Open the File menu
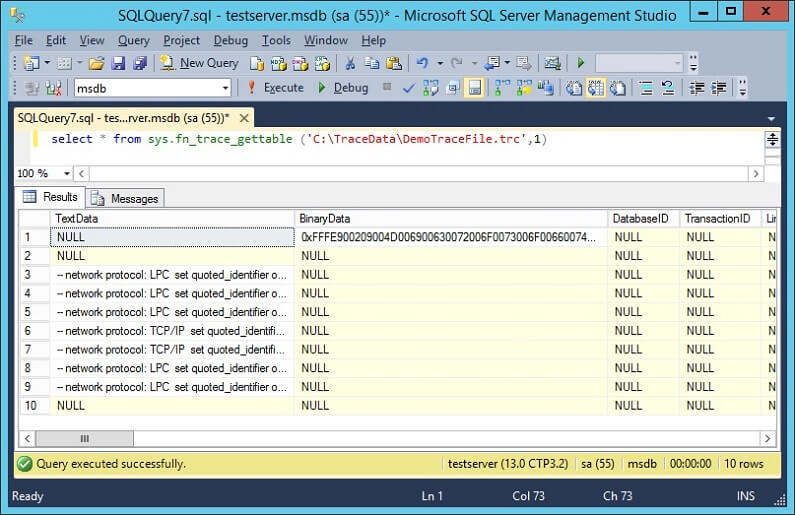This screenshot has height=515, width=795. [23, 40]
